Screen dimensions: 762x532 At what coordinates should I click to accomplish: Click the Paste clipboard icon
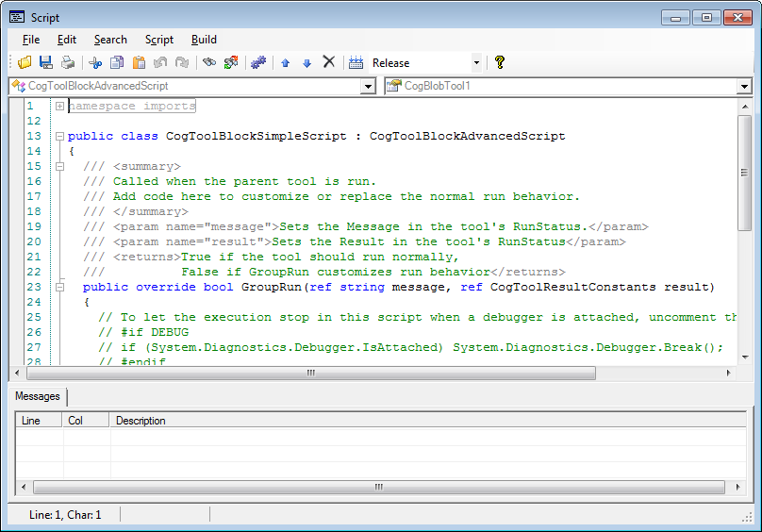tap(139, 62)
